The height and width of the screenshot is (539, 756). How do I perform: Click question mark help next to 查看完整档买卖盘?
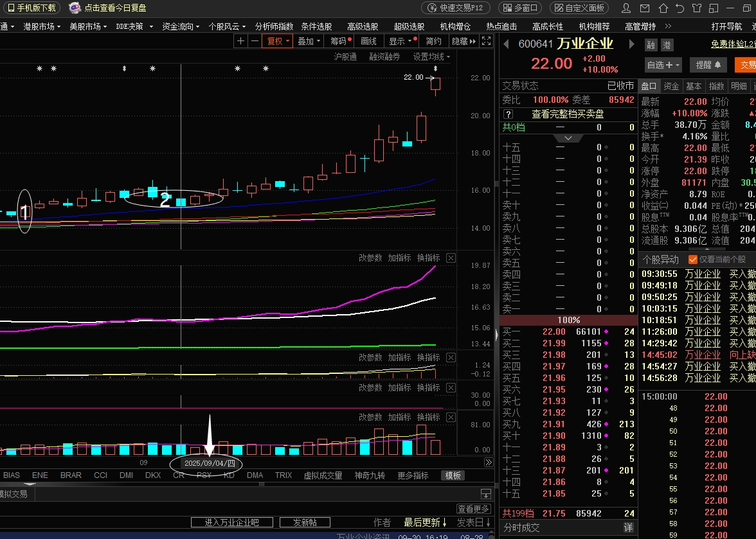coord(508,114)
